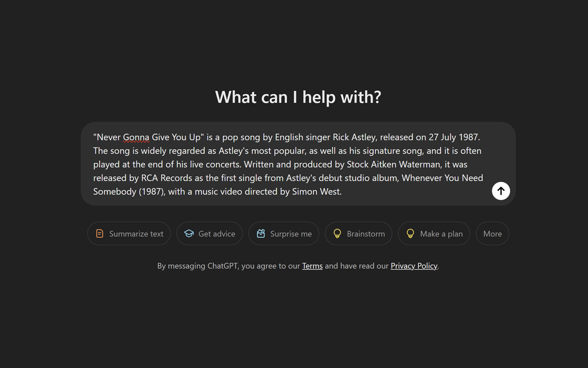Select the Make a plan suggestion label
This screenshot has height=368, width=588.
(x=441, y=234)
